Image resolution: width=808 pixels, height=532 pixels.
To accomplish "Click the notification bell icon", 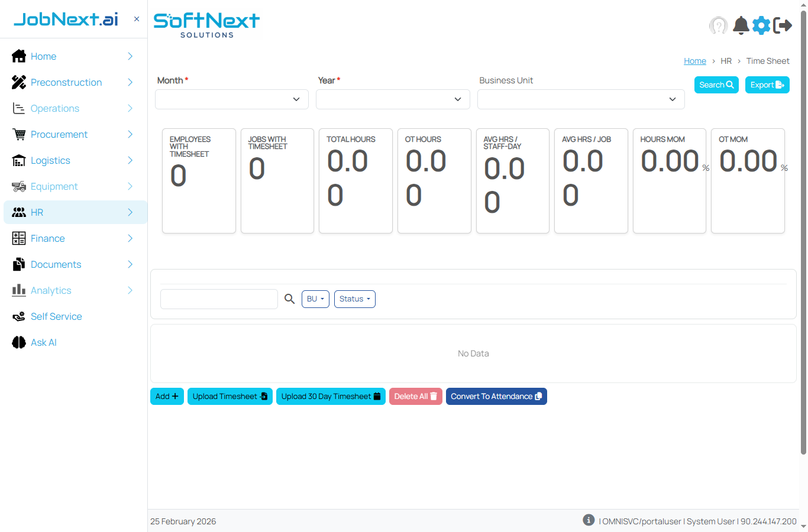I will 741,25.
